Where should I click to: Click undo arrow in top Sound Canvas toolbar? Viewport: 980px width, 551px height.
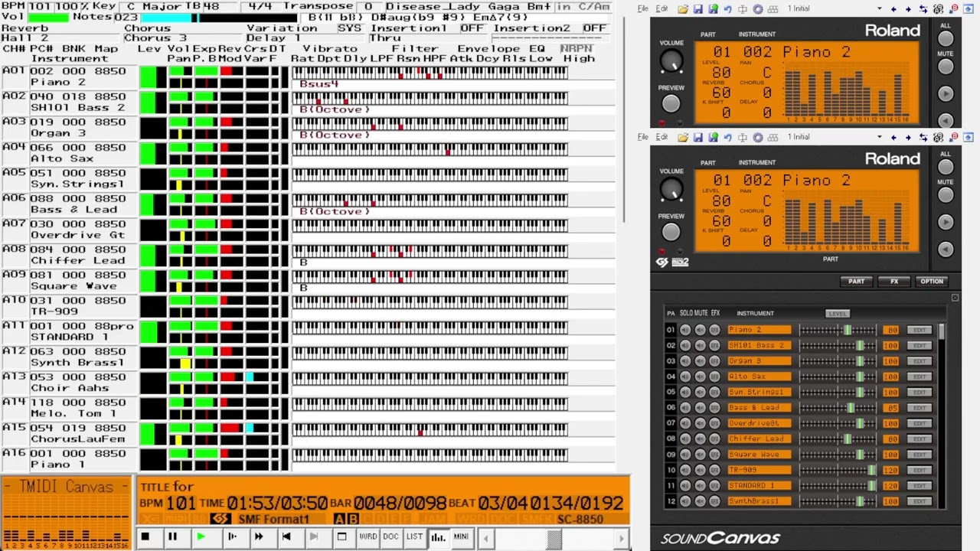click(x=727, y=9)
